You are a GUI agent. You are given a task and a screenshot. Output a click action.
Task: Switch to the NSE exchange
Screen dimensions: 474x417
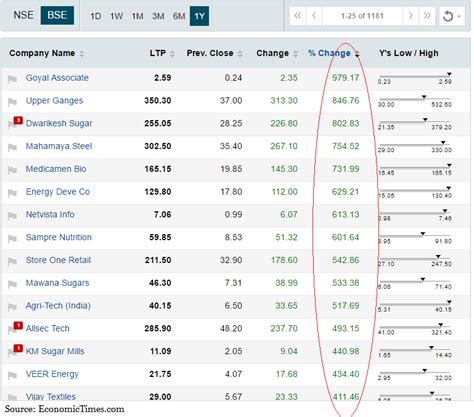(x=23, y=15)
